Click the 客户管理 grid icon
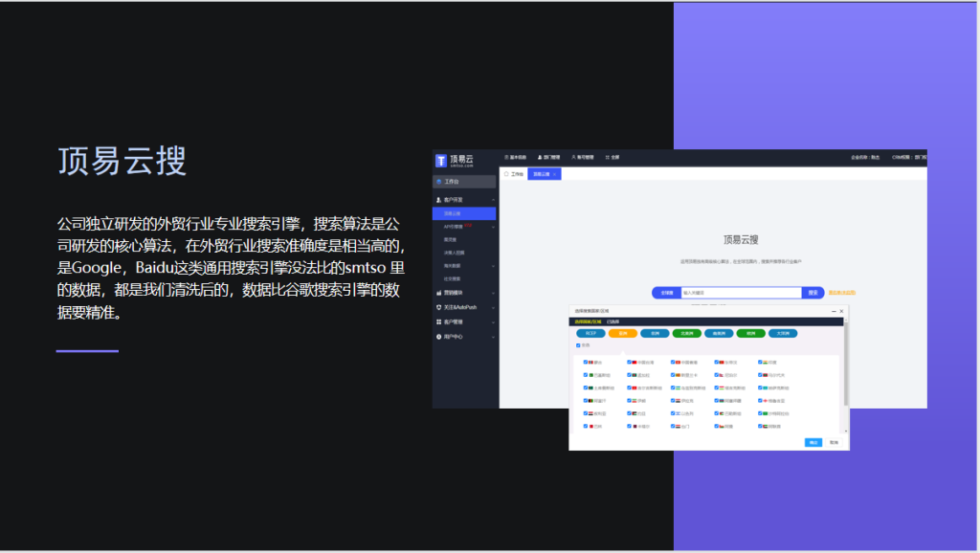The image size is (980, 553). [x=438, y=322]
